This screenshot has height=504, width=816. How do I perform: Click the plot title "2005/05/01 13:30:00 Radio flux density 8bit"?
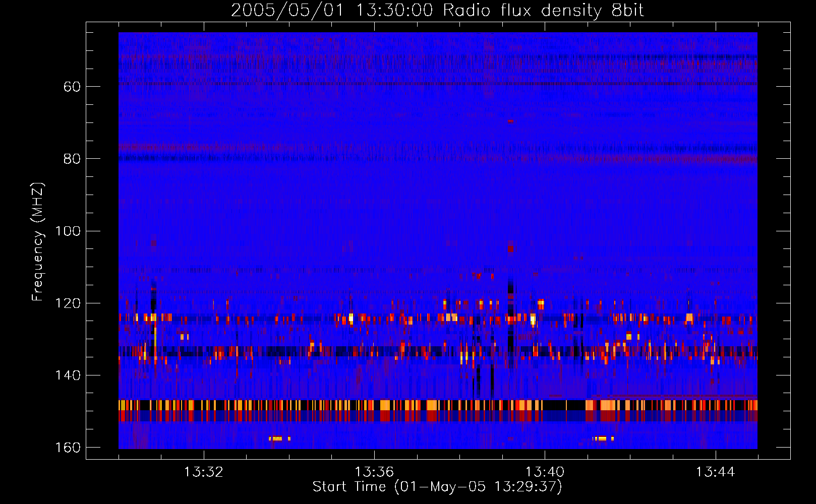(x=437, y=10)
